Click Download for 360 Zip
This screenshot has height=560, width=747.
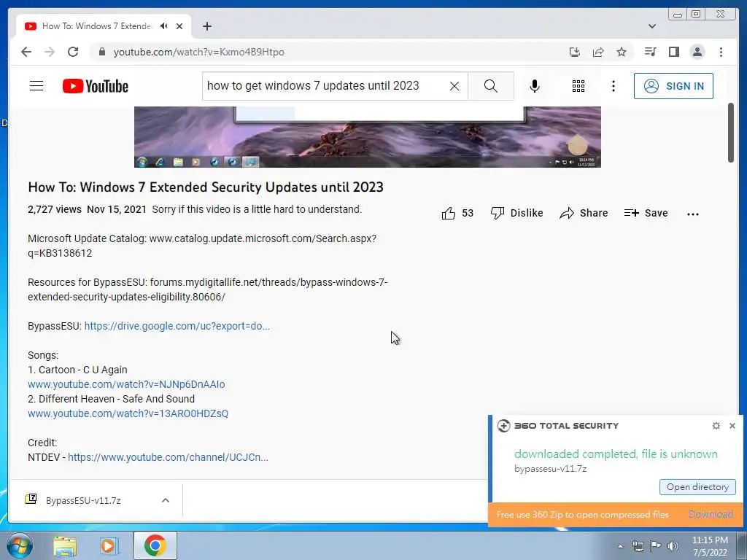pos(711,514)
